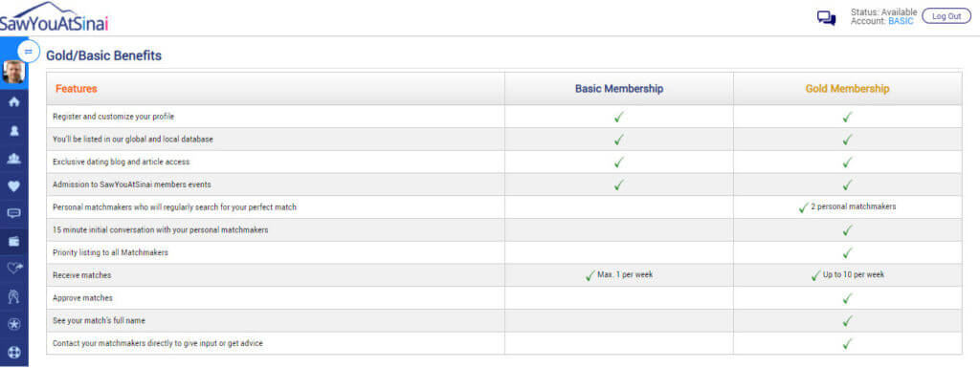Open the BASIC account link
Viewport: 980px width, 368px height.
[901, 21]
